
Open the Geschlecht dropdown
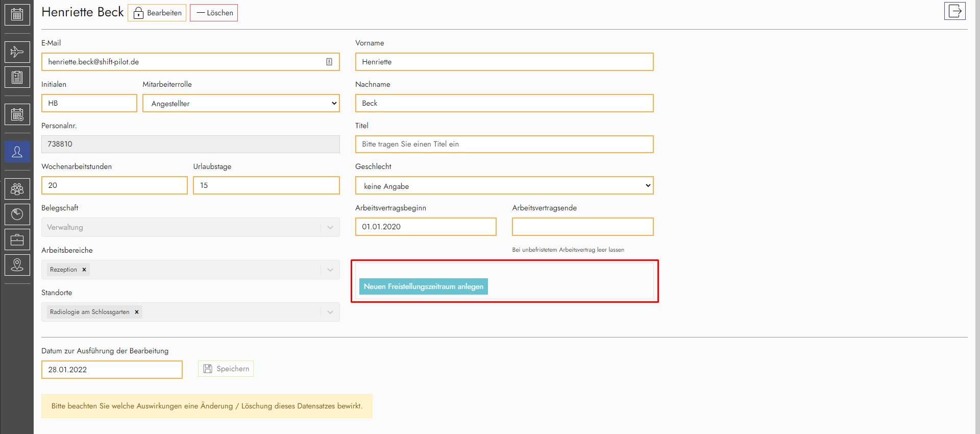click(504, 186)
